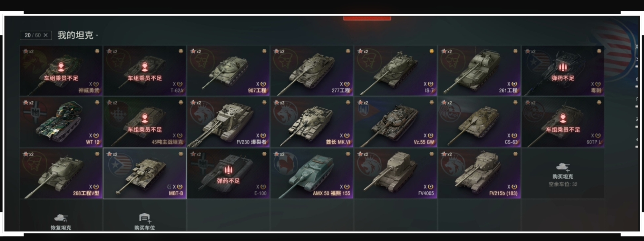
Task: Select the Vz.55 GW tank
Action: coord(396,122)
